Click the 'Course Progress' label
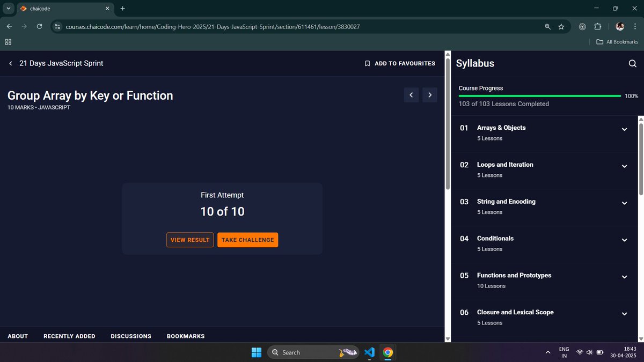This screenshot has width=644, height=362. (481, 88)
